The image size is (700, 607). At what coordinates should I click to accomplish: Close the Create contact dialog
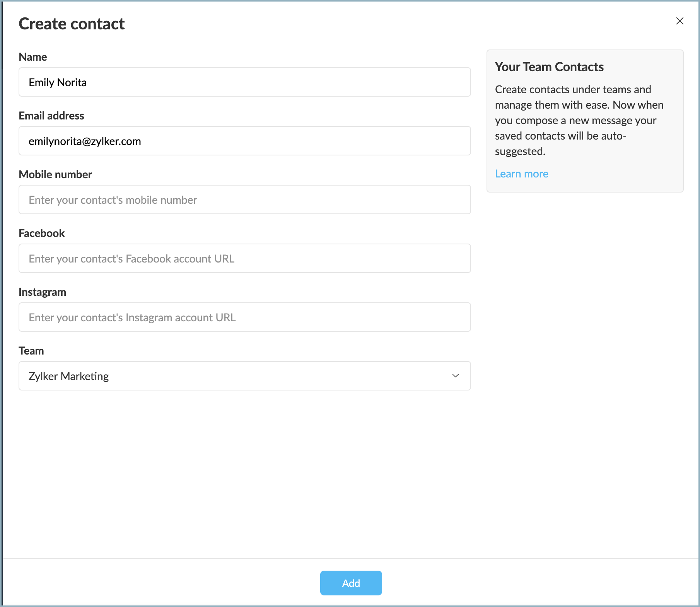680,21
